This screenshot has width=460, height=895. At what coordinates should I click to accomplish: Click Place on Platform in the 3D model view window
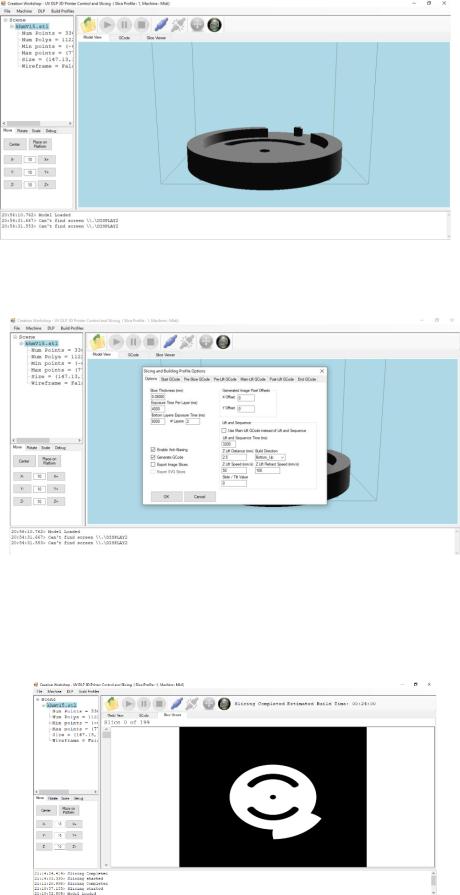pyautogui.click(x=39, y=144)
